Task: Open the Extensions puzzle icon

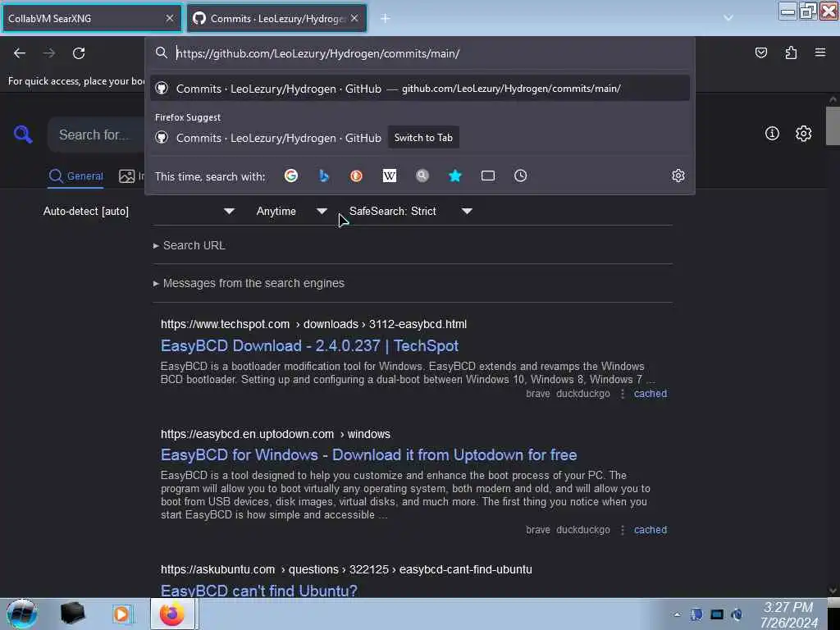Action: coord(791,52)
